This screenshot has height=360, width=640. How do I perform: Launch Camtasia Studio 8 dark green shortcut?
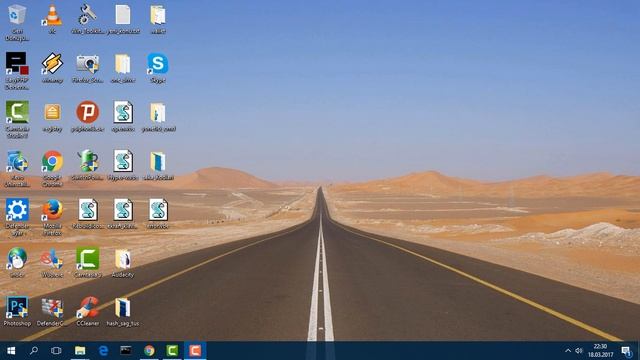point(17,112)
